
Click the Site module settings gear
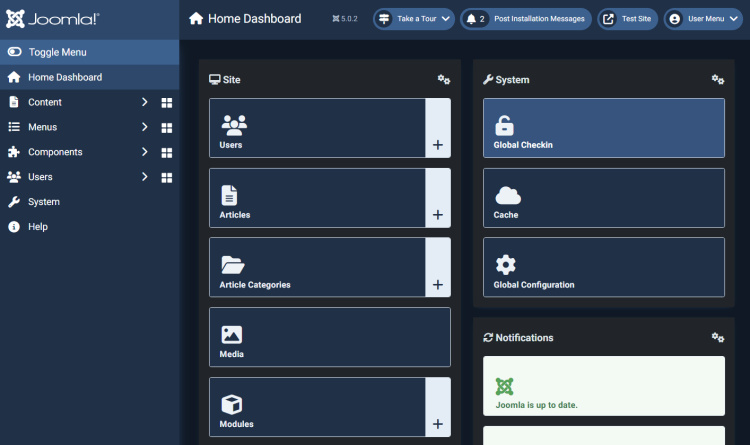coord(444,80)
